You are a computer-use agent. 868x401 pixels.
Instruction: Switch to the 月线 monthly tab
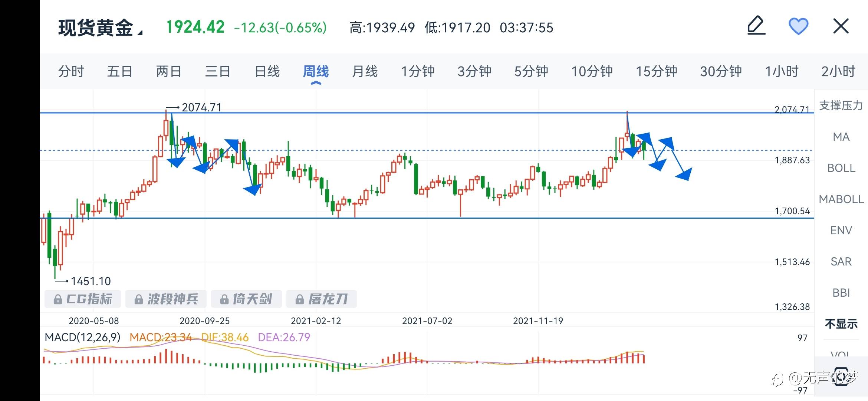(x=365, y=71)
